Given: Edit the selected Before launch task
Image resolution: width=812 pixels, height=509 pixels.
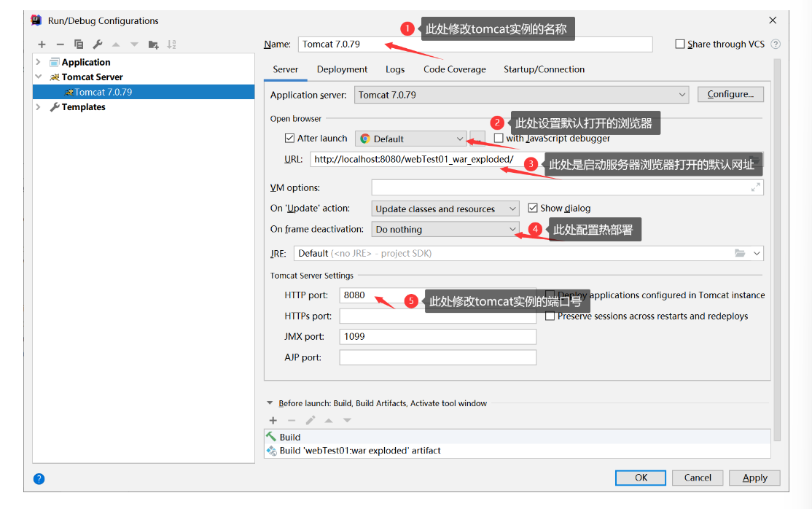Looking at the screenshot, I should [311, 420].
